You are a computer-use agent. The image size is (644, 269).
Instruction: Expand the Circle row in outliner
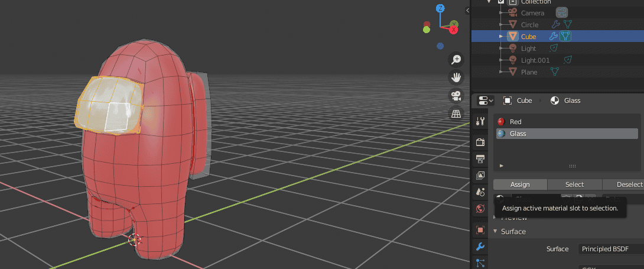501,25
